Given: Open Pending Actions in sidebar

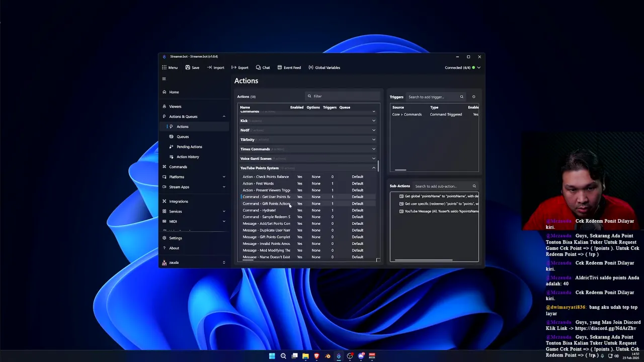Looking at the screenshot, I should coord(194,147).
